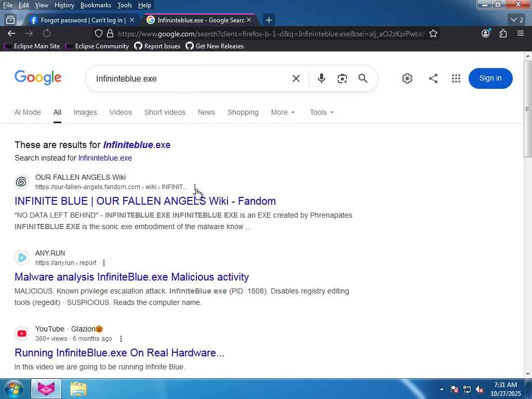
Task: Click the Action Center flag tray icon
Action: click(x=454, y=390)
